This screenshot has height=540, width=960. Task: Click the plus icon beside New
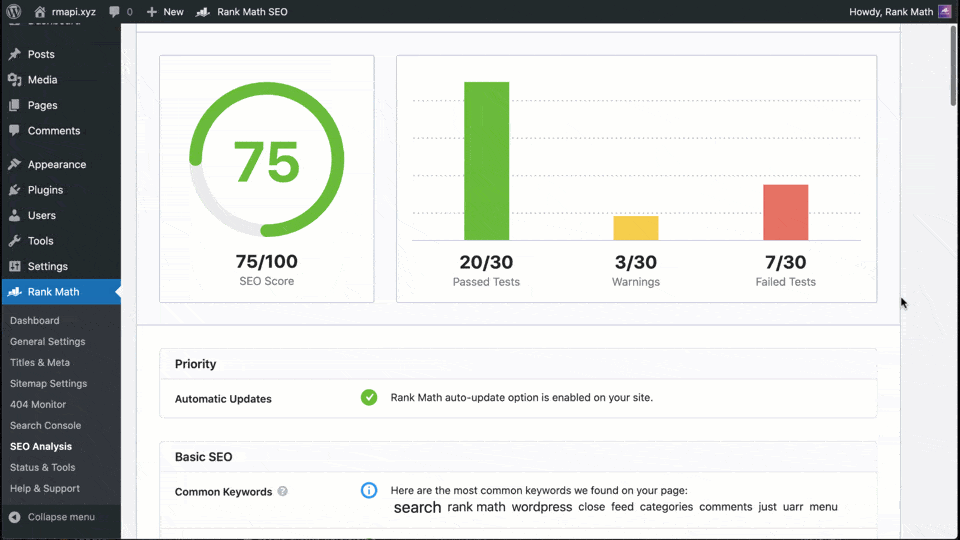click(x=152, y=12)
